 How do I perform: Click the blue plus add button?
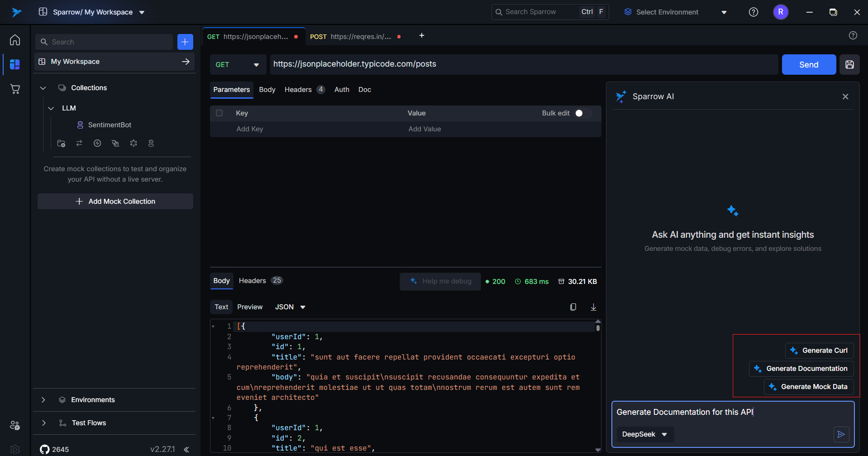tap(185, 42)
